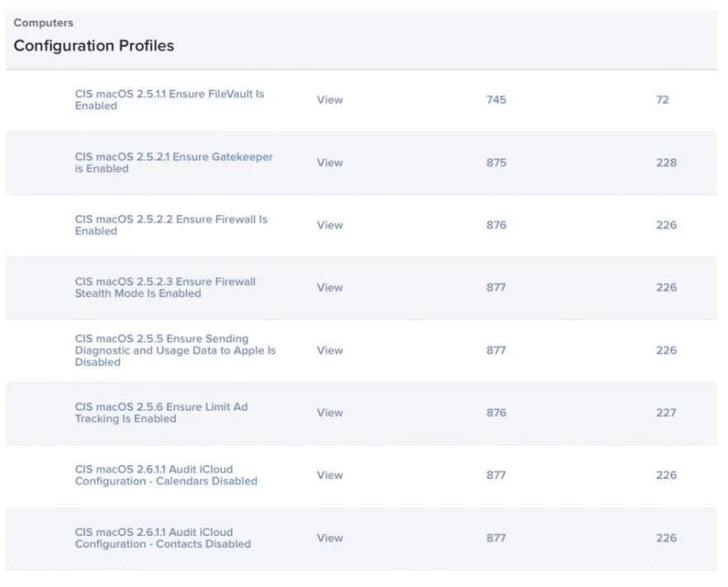This screenshot has height=587, width=728.
Task: Open iCloud Calendars Disabled profile
Action: coord(166,475)
